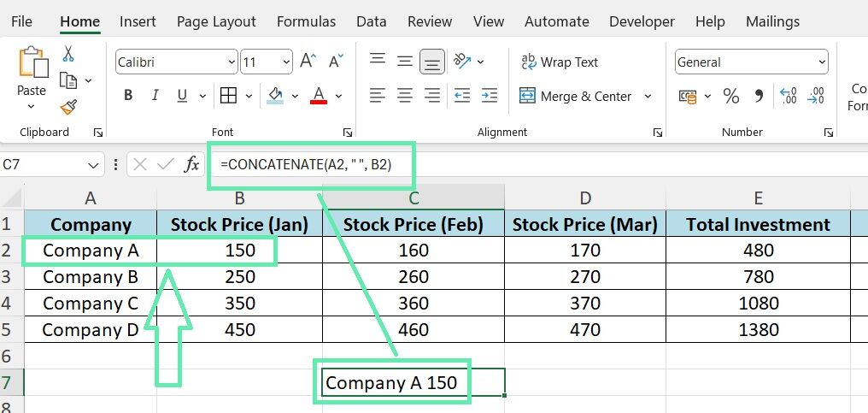868x413 pixels.
Task: Click the Borders grid icon
Action: (228, 96)
